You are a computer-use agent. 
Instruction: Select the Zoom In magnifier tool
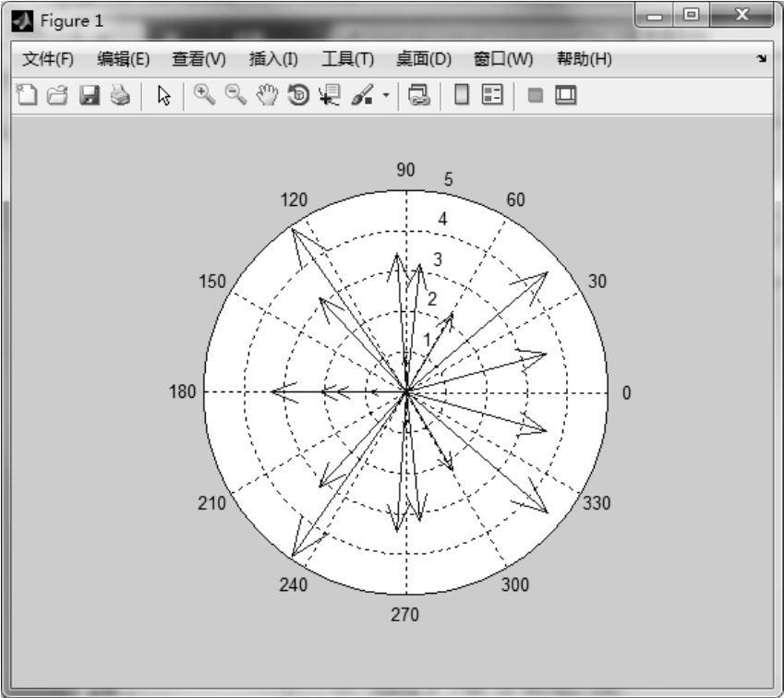click(x=206, y=95)
